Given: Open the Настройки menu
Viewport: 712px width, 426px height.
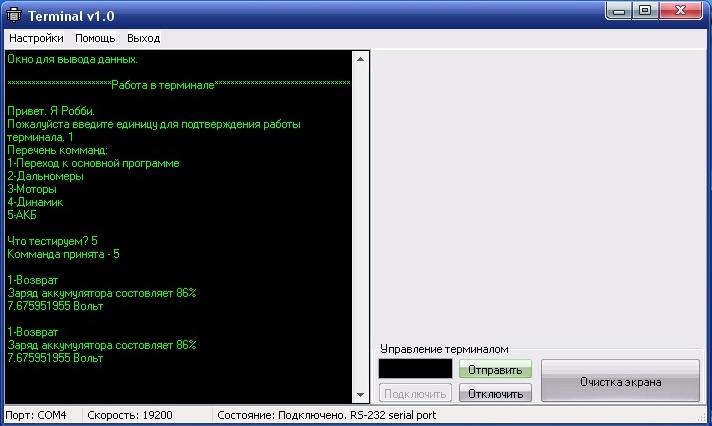Looking at the screenshot, I should [36, 38].
